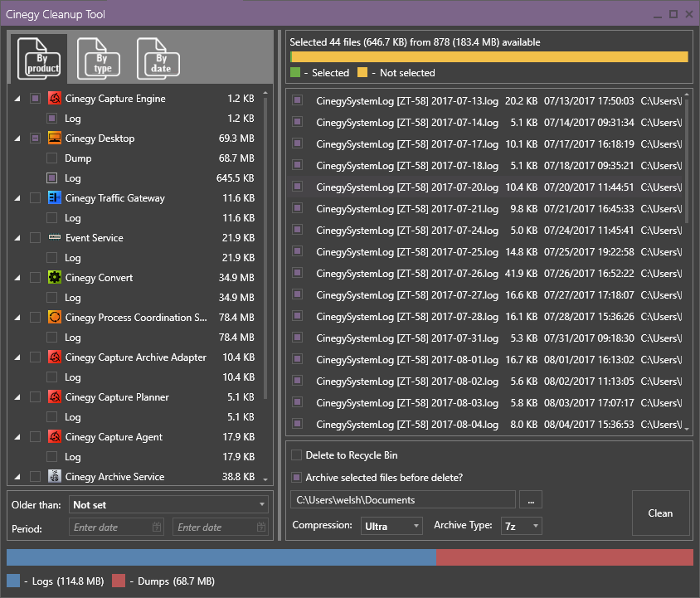
Task: Click the green Selected legend swatch
Action: pos(295,72)
